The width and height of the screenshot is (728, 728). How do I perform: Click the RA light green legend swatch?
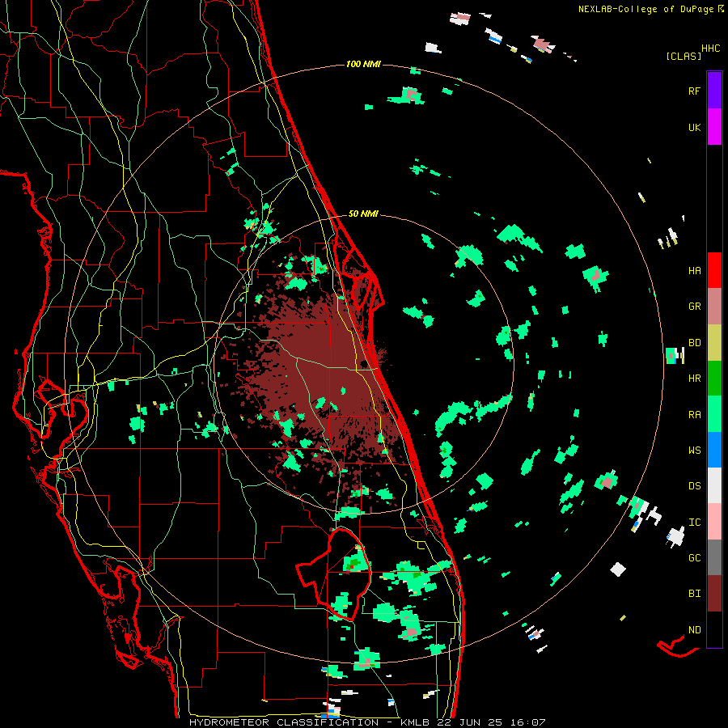coord(714,414)
